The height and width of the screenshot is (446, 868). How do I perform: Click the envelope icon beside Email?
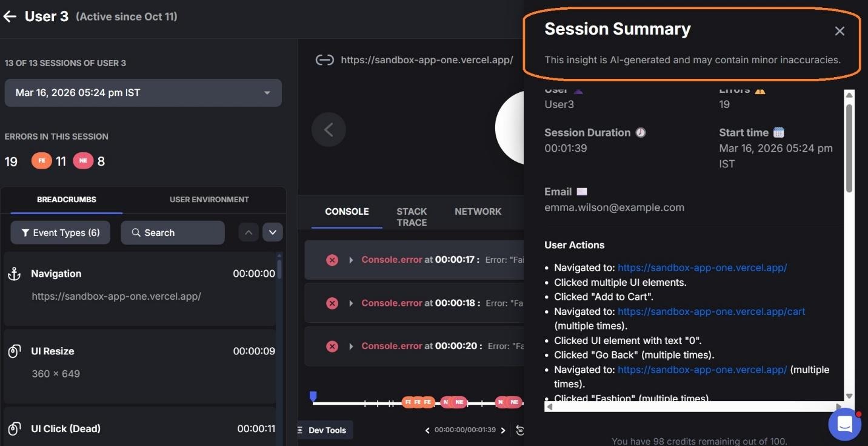click(582, 192)
